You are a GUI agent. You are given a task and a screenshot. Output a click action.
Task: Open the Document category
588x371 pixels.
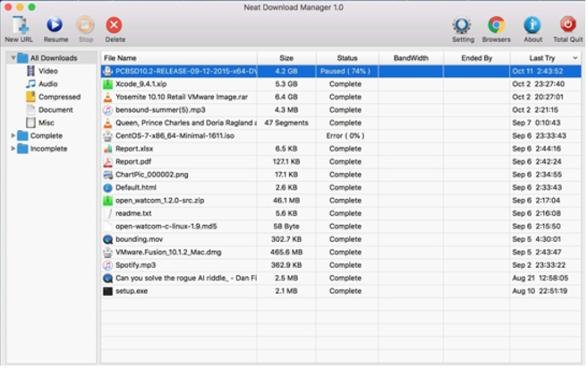click(x=55, y=110)
